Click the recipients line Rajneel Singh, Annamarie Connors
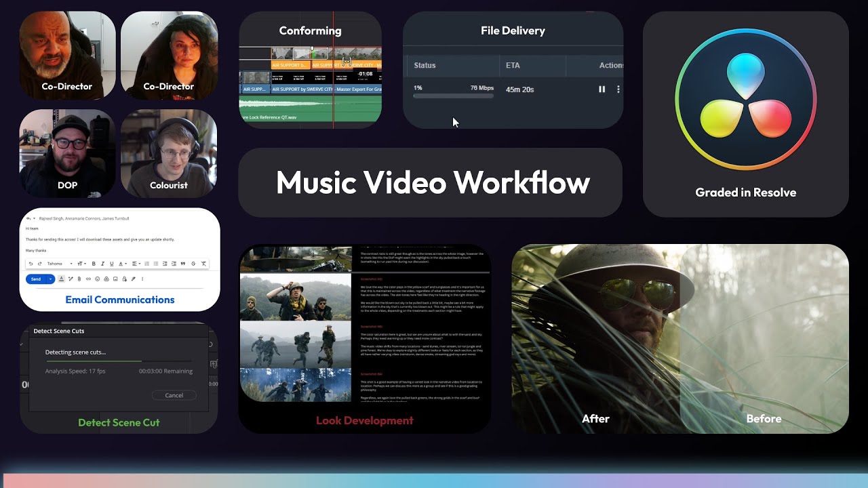Image resolution: width=868 pixels, height=488 pixels. [84, 218]
